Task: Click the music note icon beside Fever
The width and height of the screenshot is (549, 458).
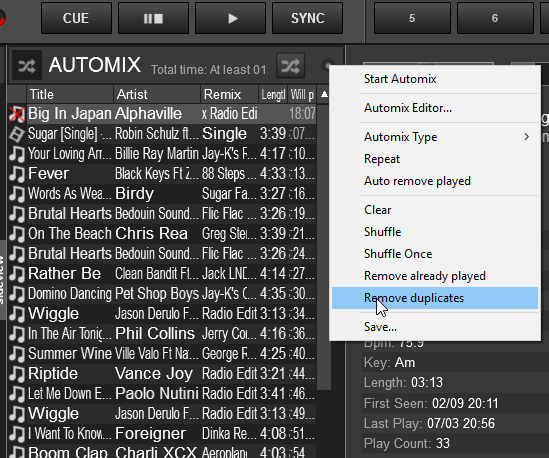Action: [16, 174]
